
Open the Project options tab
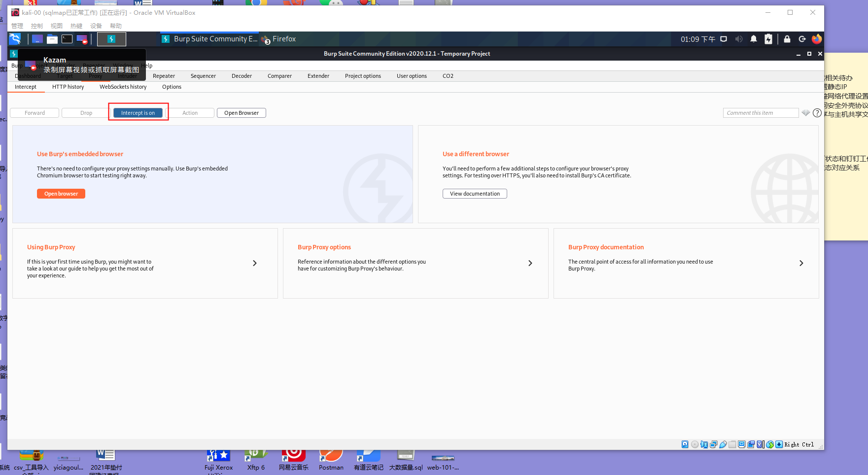pos(363,76)
